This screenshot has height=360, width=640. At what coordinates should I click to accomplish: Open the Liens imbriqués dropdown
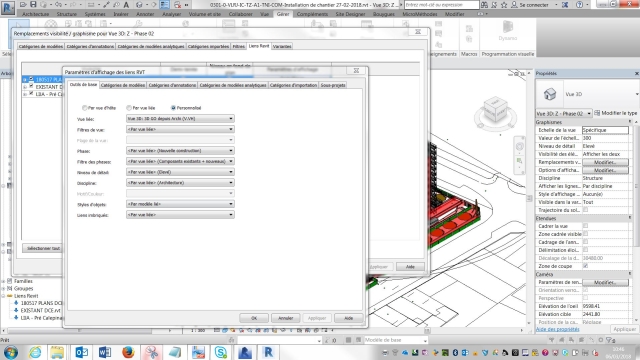[180, 214]
